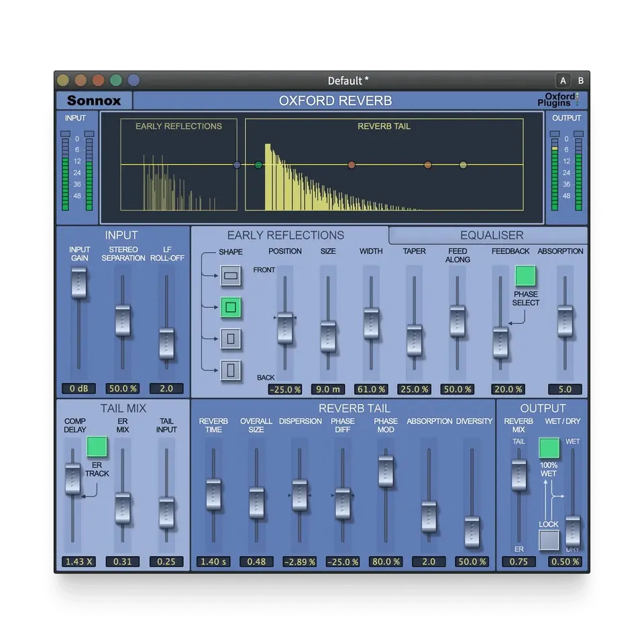
Task: Click the Reverb Time fader
Action: (213, 494)
